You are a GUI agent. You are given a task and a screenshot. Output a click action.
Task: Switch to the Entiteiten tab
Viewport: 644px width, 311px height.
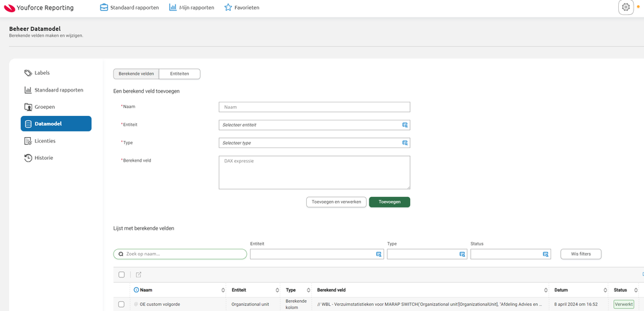[179, 74]
